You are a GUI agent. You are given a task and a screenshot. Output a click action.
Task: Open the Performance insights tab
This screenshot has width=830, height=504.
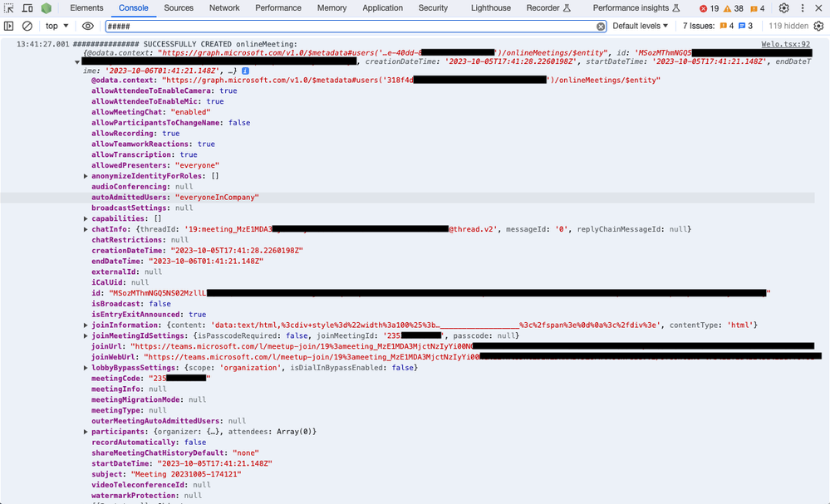tap(636, 8)
